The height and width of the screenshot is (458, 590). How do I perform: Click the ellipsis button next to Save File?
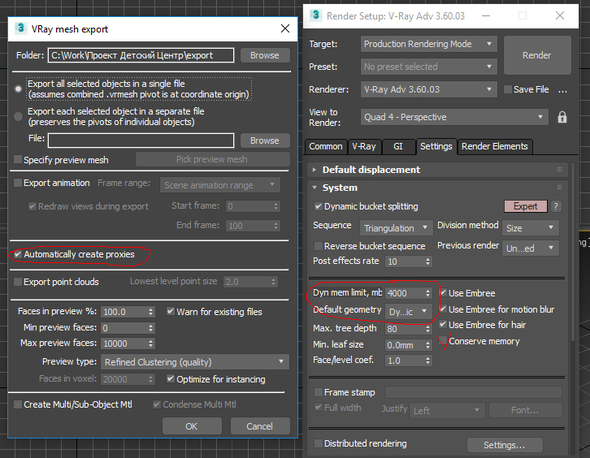563,90
